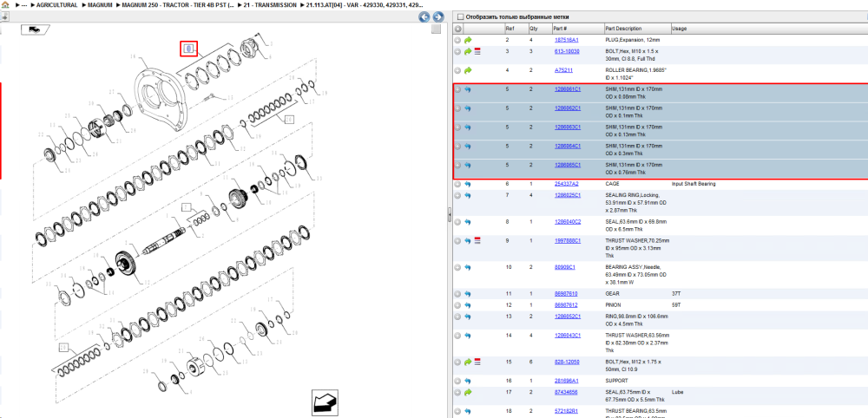Screen dimensions: 868x418
Task: Click blue arrow icon for SUPPORT 281696A1
Action: tap(468, 381)
